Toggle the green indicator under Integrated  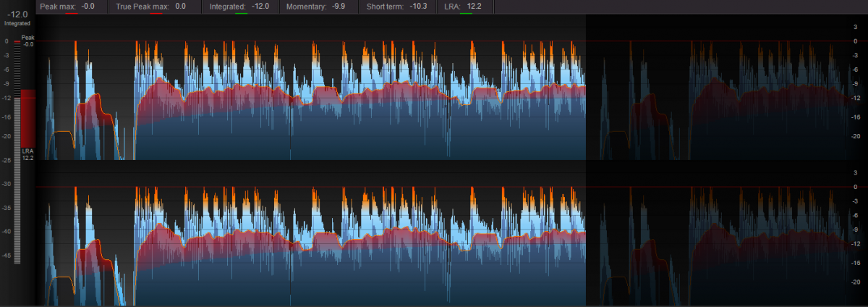(240, 13)
